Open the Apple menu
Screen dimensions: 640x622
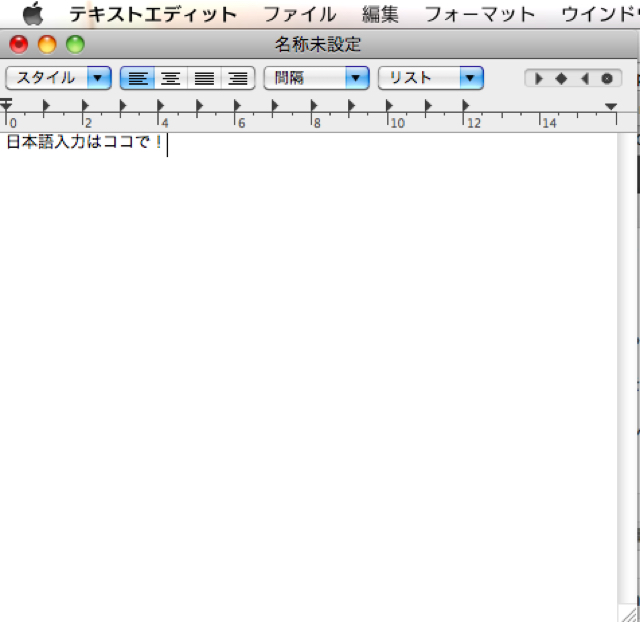33,14
